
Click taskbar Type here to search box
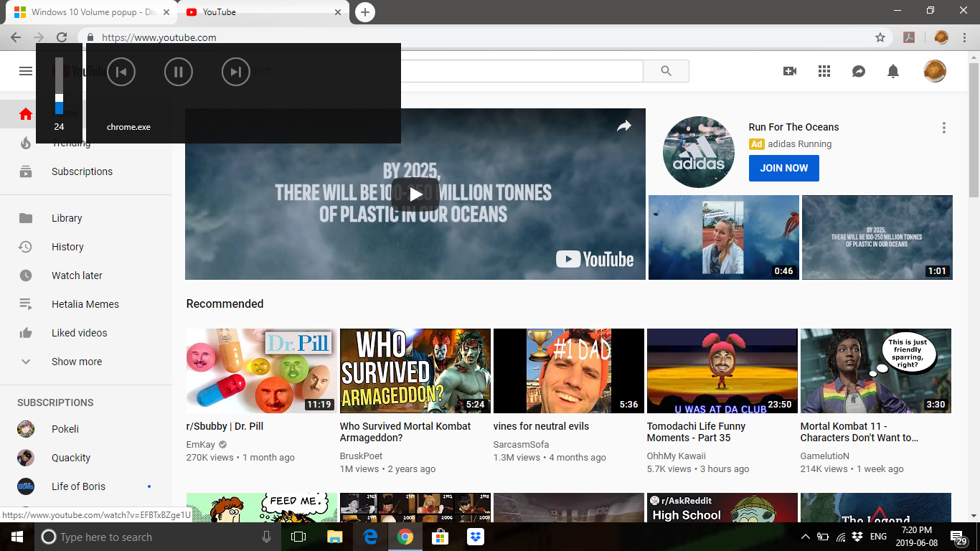click(158, 537)
